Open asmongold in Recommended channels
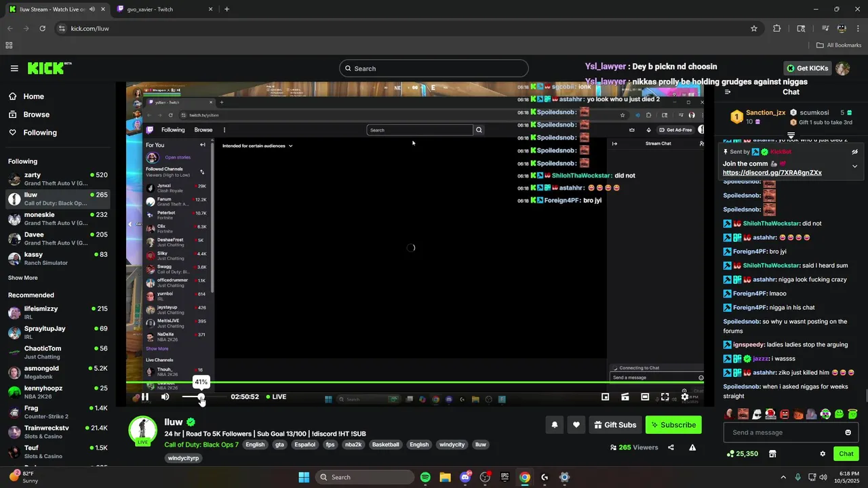Image resolution: width=868 pixels, height=488 pixels. click(x=58, y=373)
